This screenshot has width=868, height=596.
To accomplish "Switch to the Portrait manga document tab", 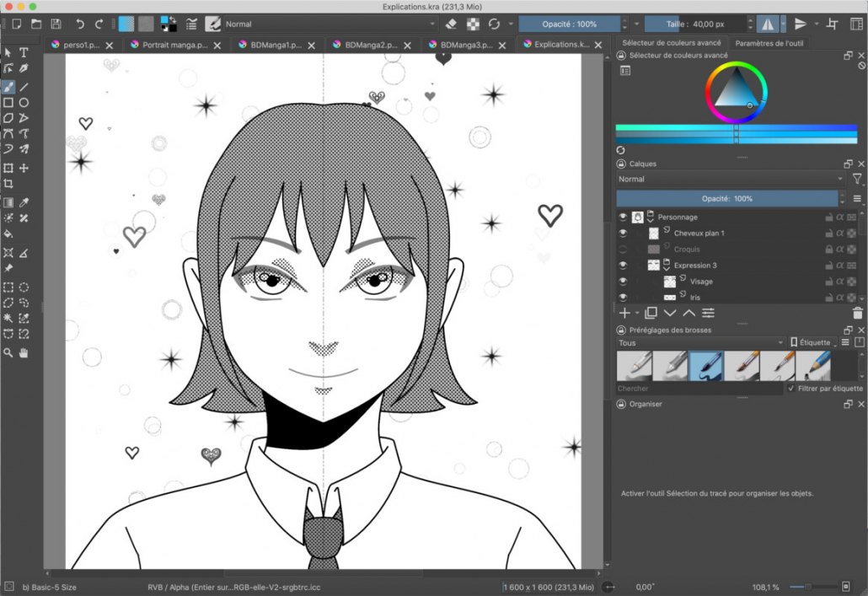I will [173, 45].
